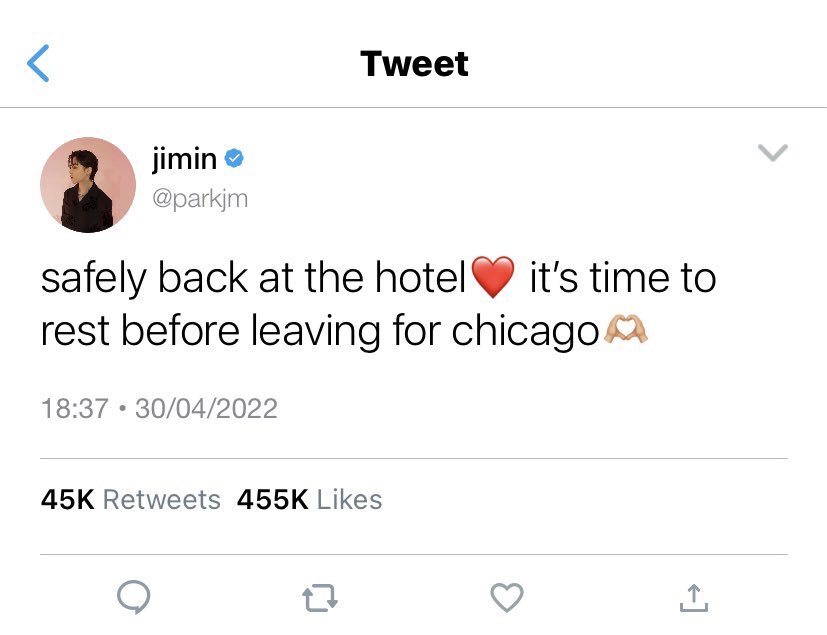Image resolution: width=827 pixels, height=635 pixels.
Task: Click the blue verified badge
Action: click(234, 158)
